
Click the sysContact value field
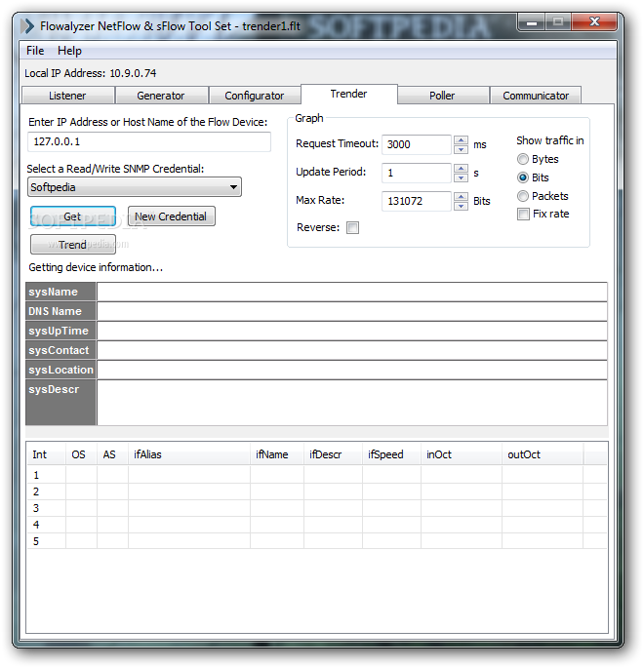click(352, 350)
